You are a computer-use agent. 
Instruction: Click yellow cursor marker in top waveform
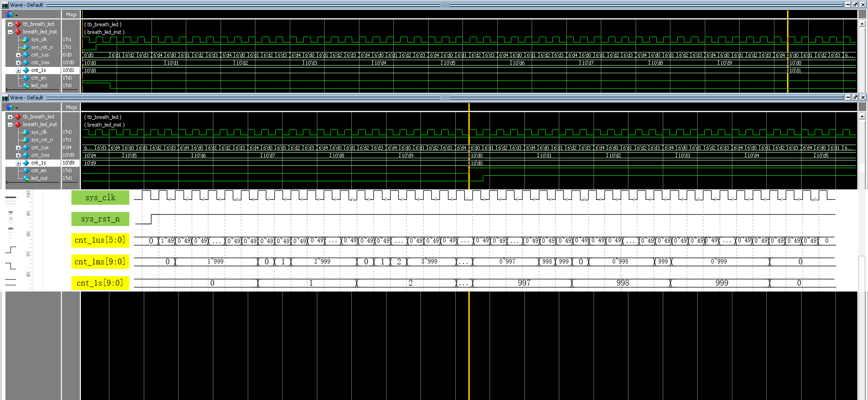pyautogui.click(x=788, y=52)
